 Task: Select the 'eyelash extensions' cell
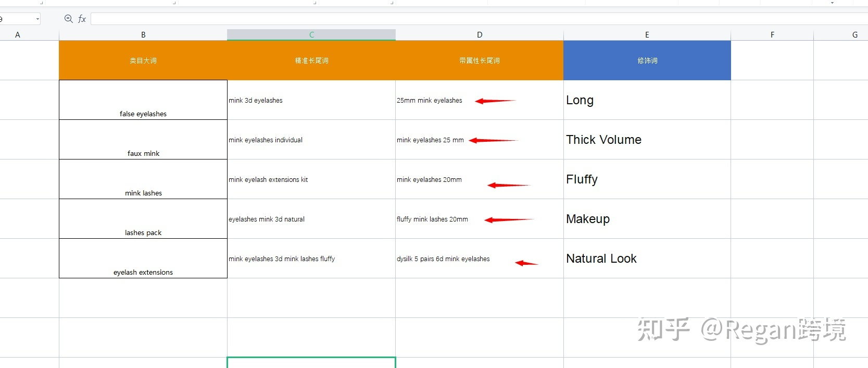(x=143, y=259)
